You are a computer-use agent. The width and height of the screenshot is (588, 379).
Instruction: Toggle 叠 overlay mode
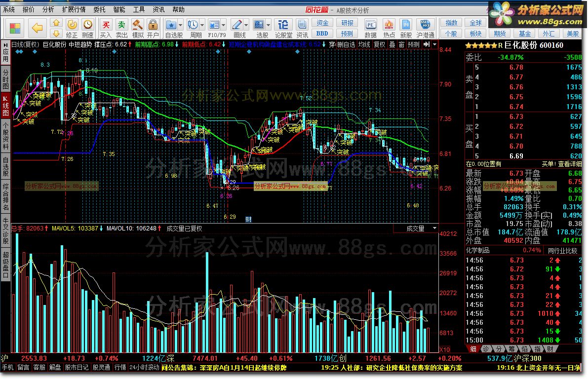coord(392,44)
